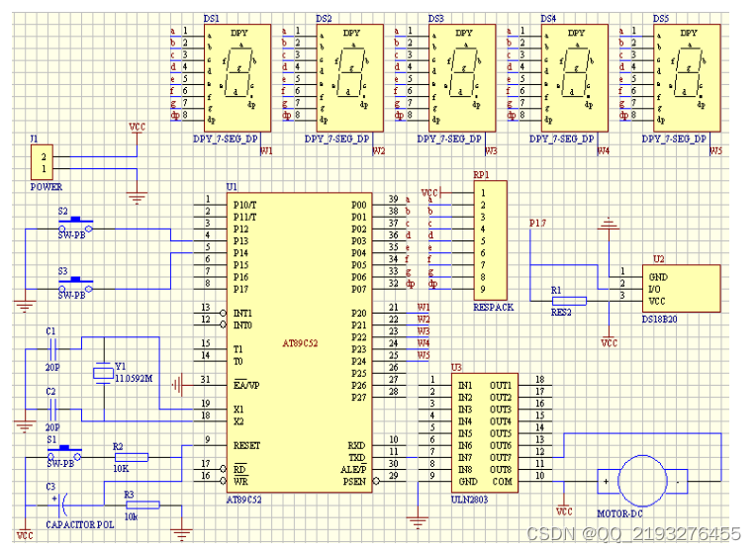Image resolution: width=756 pixels, height=553 pixels.
Task: Click the RESET pin label on U1
Action: coord(246,445)
